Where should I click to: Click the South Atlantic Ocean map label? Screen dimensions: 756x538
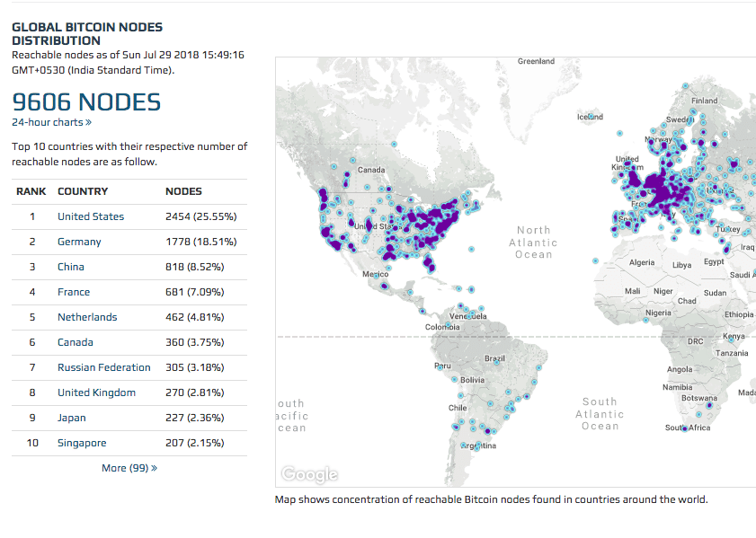[600, 414]
